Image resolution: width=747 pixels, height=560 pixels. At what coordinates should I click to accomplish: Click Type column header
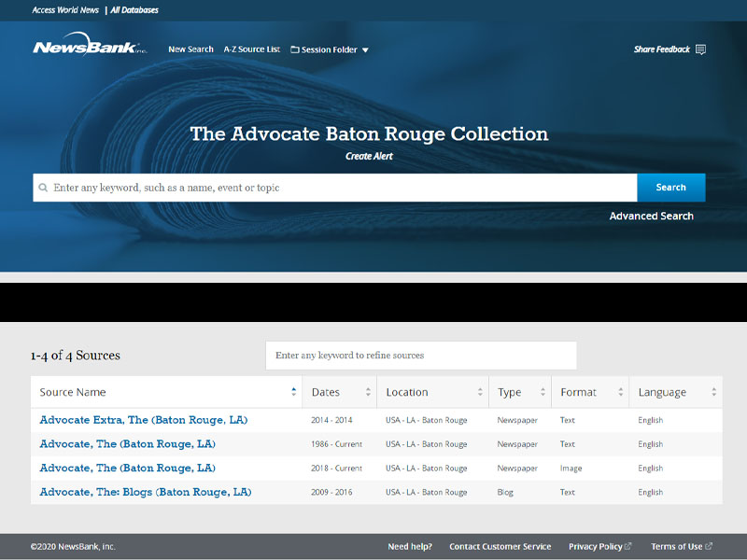[x=520, y=392]
